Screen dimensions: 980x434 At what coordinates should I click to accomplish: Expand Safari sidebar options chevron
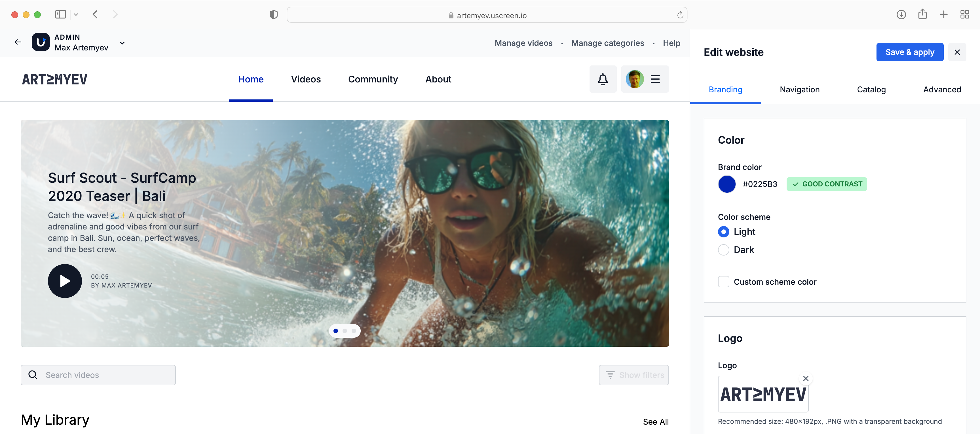pyautogui.click(x=76, y=15)
